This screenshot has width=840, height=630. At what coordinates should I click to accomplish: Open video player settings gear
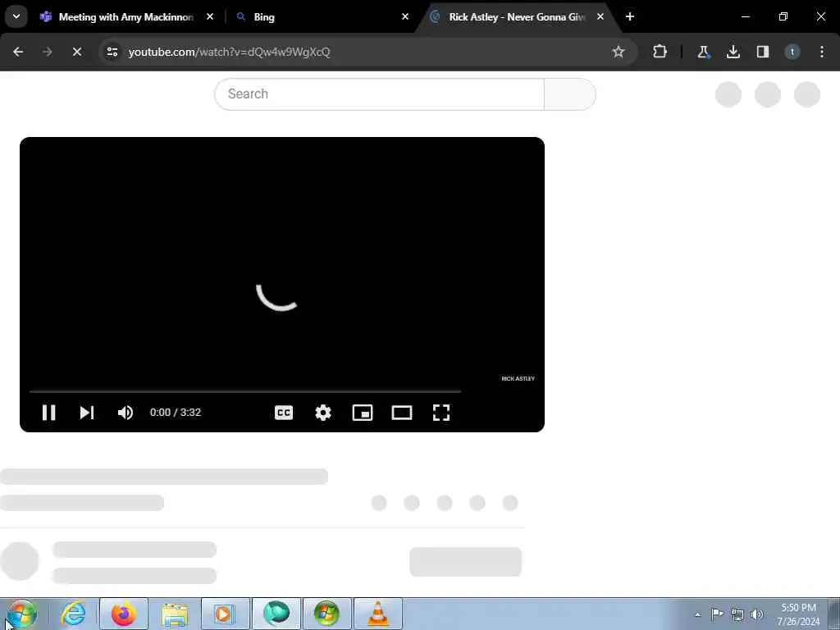[x=323, y=413]
